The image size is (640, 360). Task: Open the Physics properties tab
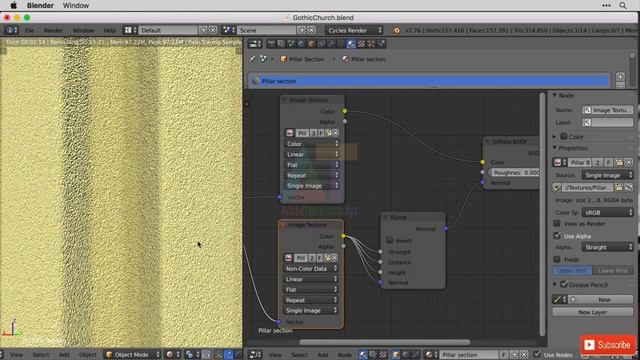(381, 44)
